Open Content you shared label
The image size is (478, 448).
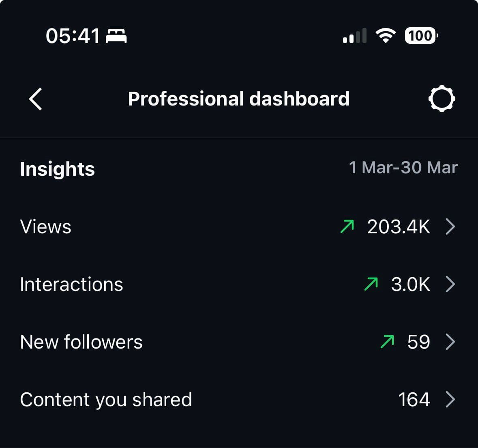[x=106, y=399]
